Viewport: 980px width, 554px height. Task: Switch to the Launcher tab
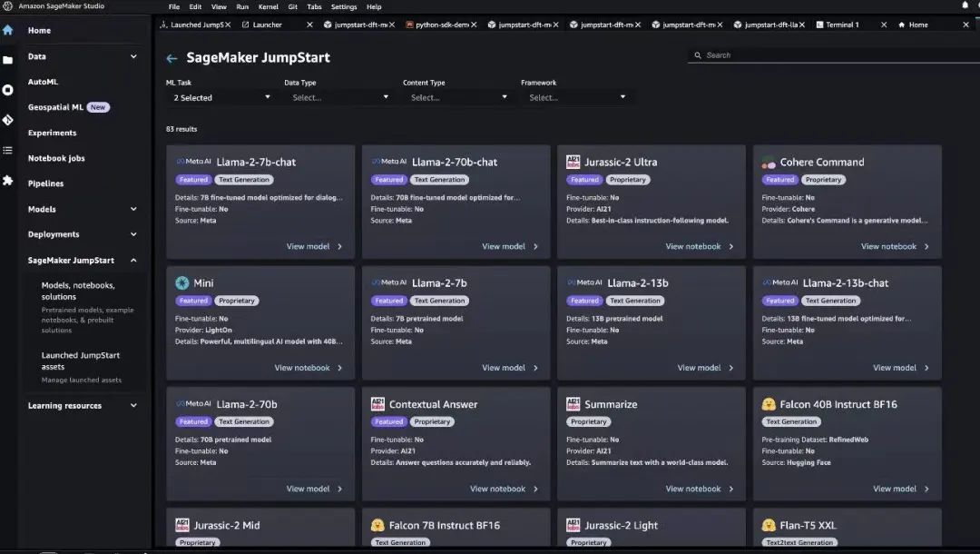[x=267, y=25]
